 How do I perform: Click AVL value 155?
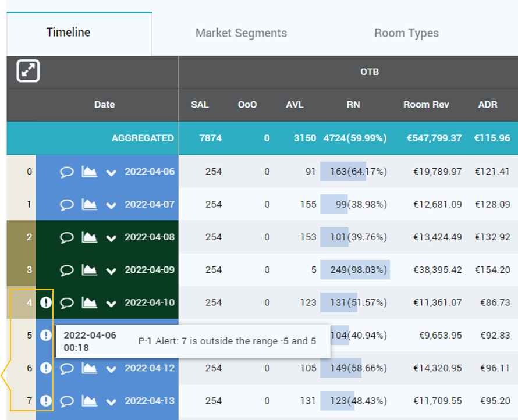[308, 204]
